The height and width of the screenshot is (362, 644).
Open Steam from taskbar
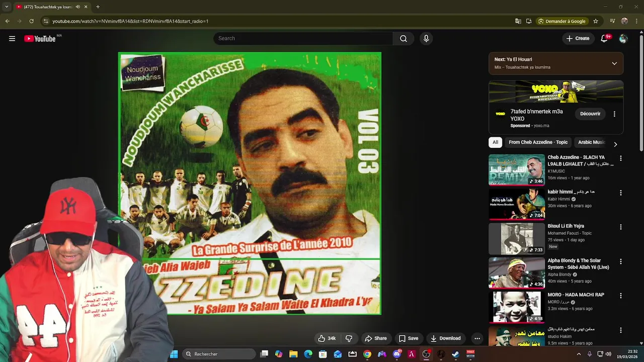[455, 354]
